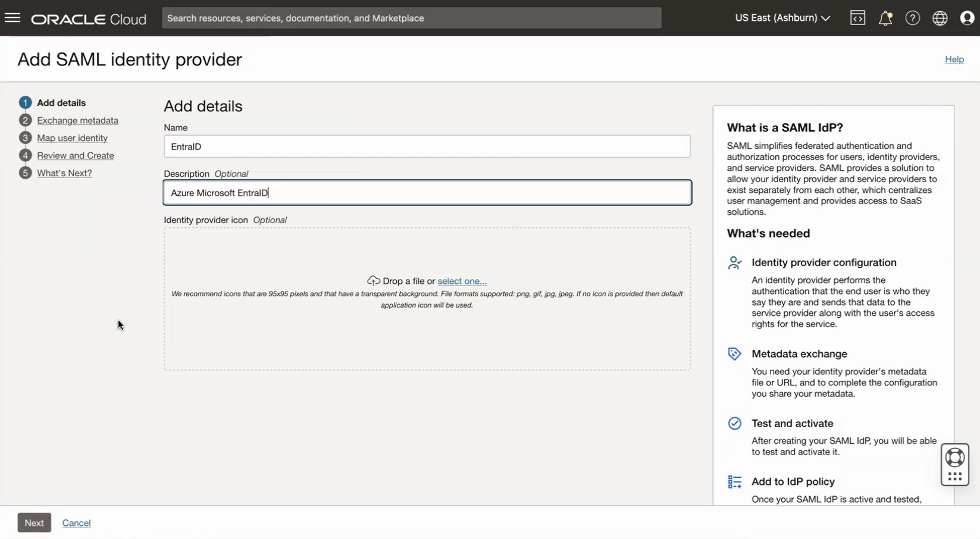Click the Oracle Cloud logo
Image resolution: width=980 pixels, height=539 pixels.
[x=88, y=18]
